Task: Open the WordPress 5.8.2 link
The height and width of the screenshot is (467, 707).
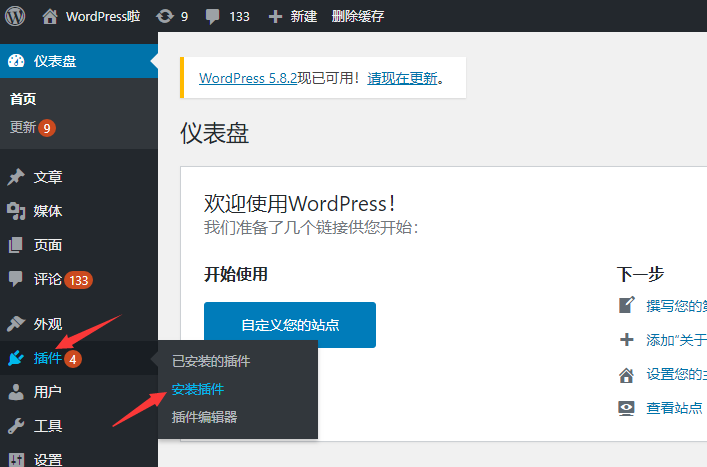Action: 248,78
